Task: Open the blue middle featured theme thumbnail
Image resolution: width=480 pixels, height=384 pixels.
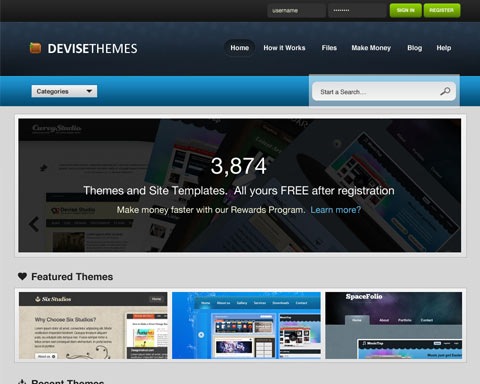Action: tap(246, 325)
